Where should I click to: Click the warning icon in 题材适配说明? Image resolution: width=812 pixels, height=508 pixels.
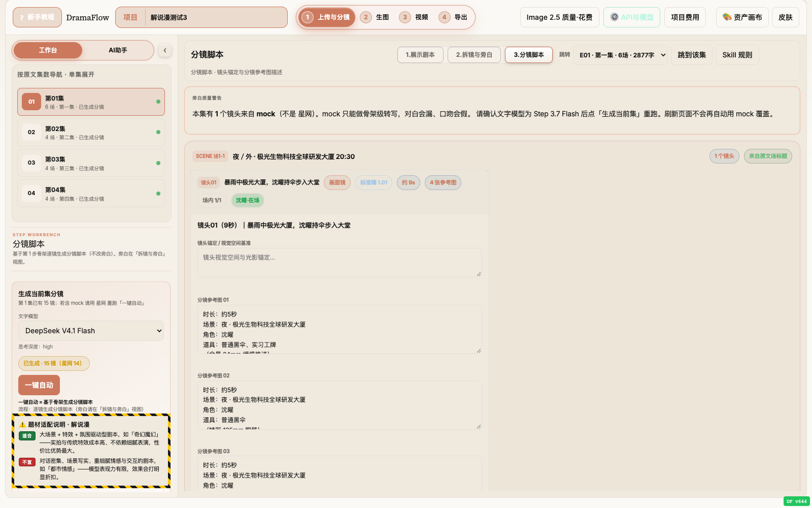[22, 425]
